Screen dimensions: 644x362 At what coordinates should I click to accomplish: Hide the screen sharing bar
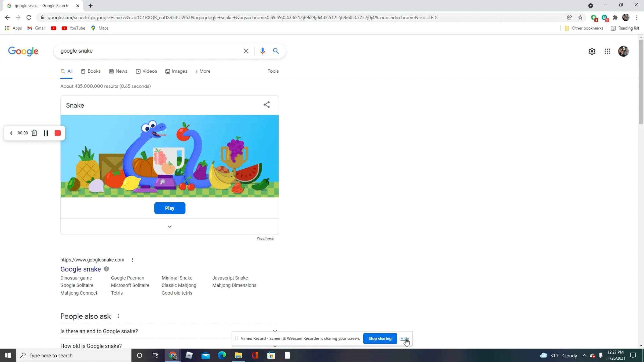pos(404,338)
